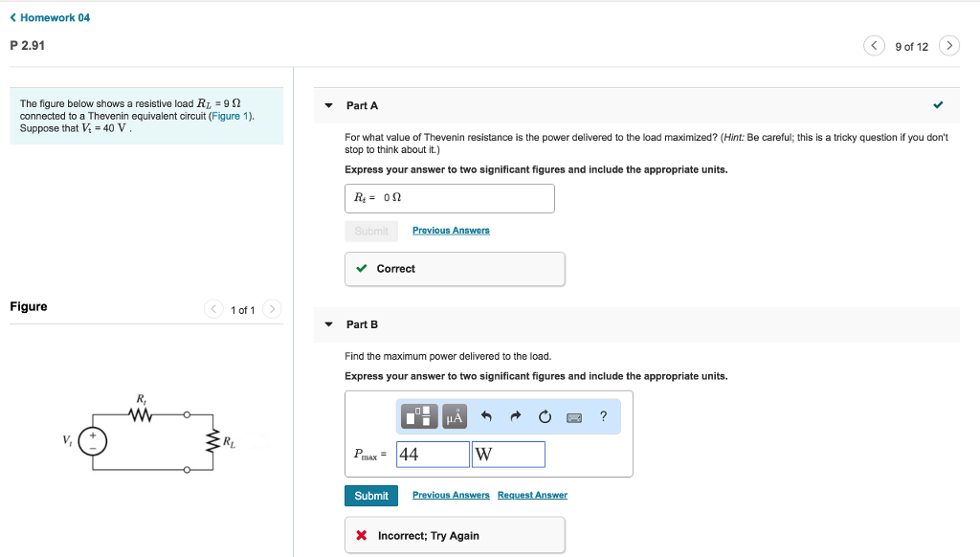Go back to Homework 04
Image resolution: width=980 pixels, height=557 pixels.
point(50,17)
